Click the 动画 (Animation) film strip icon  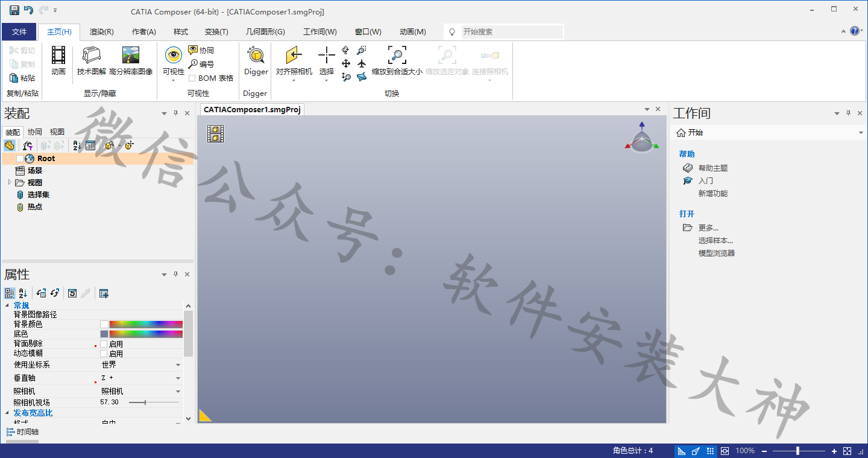(x=58, y=56)
